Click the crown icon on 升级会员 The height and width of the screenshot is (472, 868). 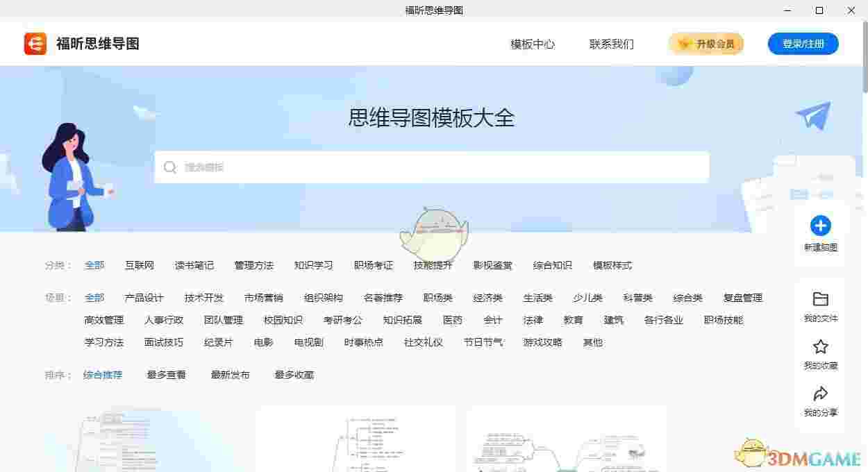pyautogui.click(x=683, y=43)
